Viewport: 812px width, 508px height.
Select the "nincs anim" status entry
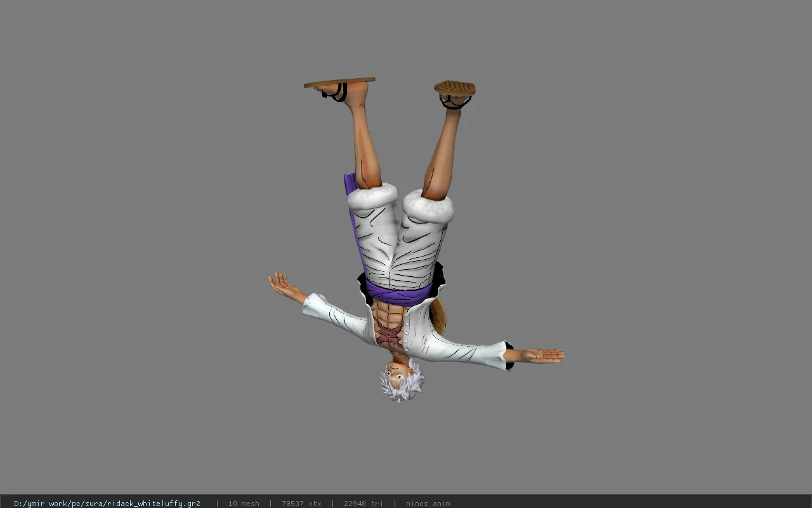[x=428, y=504]
